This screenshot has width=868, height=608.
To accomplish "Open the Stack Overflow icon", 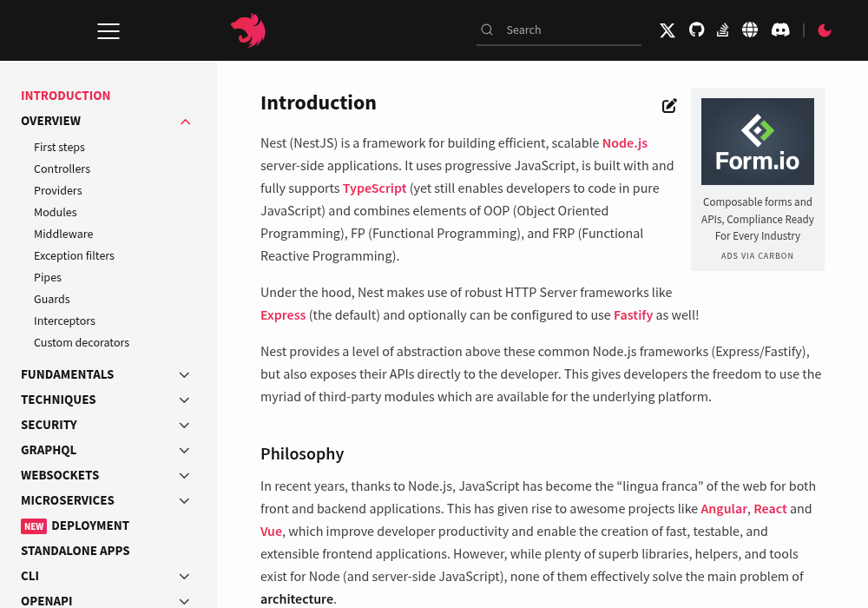I will [722, 30].
